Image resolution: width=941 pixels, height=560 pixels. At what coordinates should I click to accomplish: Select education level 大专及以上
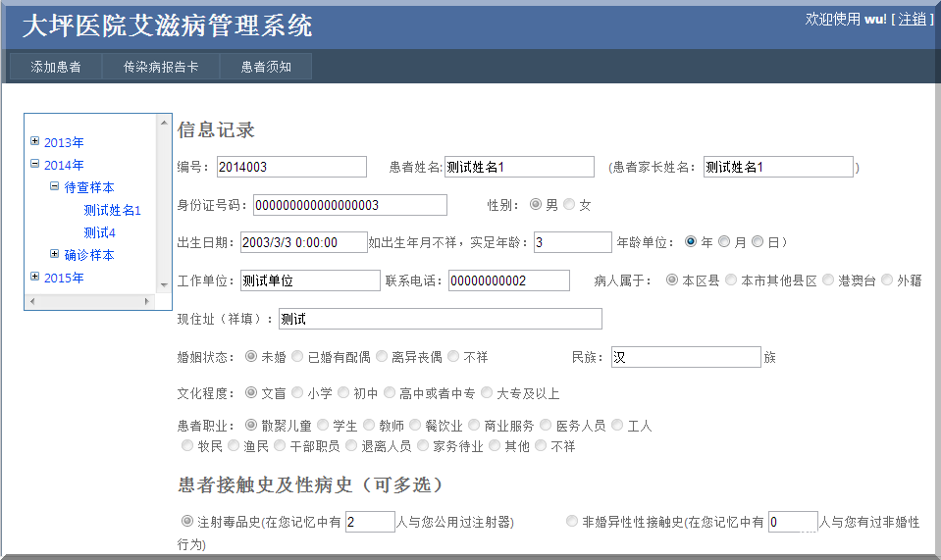point(487,392)
